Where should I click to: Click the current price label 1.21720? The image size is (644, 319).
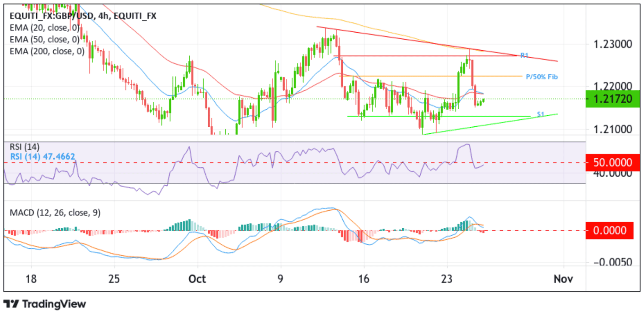pos(613,99)
